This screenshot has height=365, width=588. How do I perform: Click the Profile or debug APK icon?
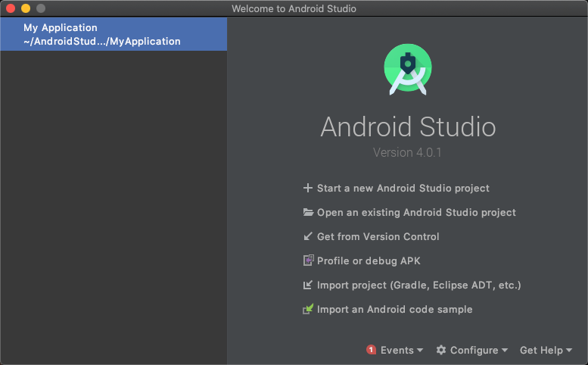(x=308, y=260)
